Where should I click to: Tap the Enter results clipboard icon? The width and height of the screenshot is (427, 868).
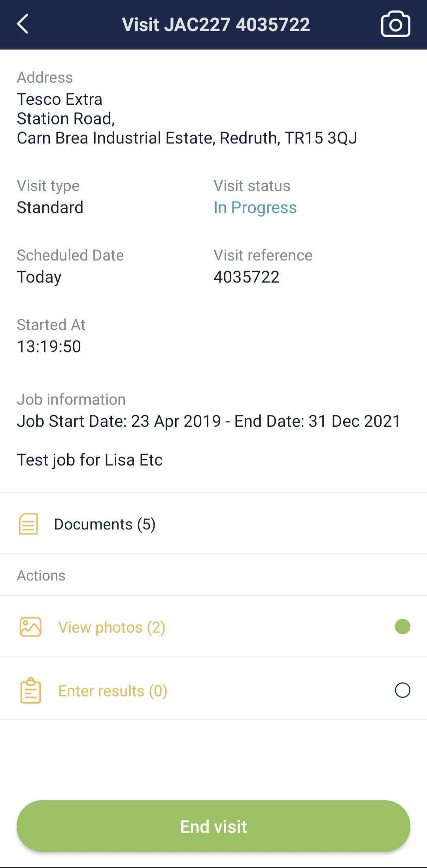click(30, 690)
